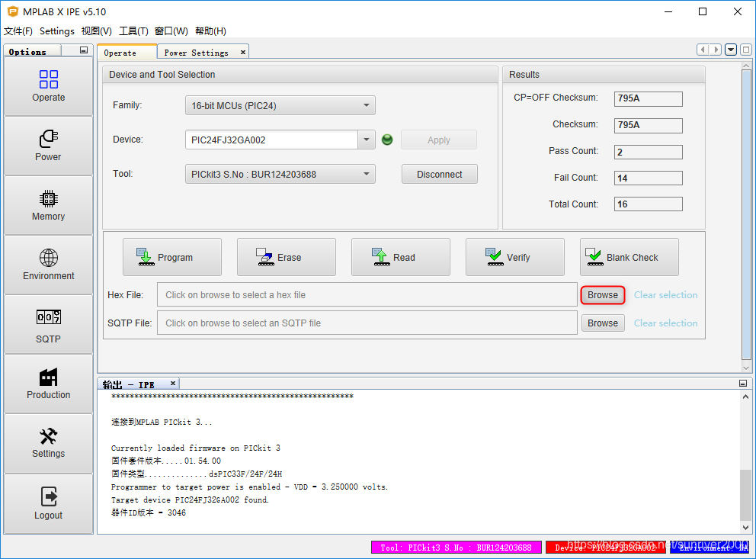The image size is (756, 559).
Task: Open the Settings menu in the menu bar
Action: (57, 31)
